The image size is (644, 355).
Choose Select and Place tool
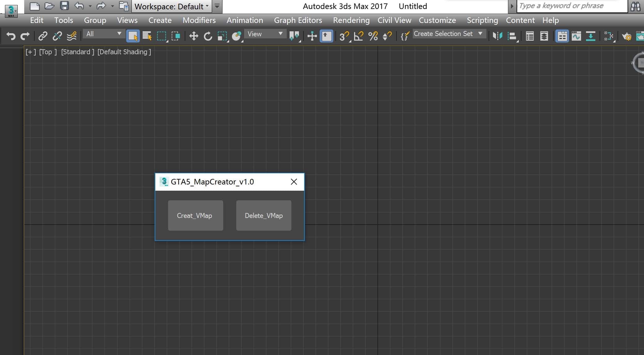pos(237,36)
